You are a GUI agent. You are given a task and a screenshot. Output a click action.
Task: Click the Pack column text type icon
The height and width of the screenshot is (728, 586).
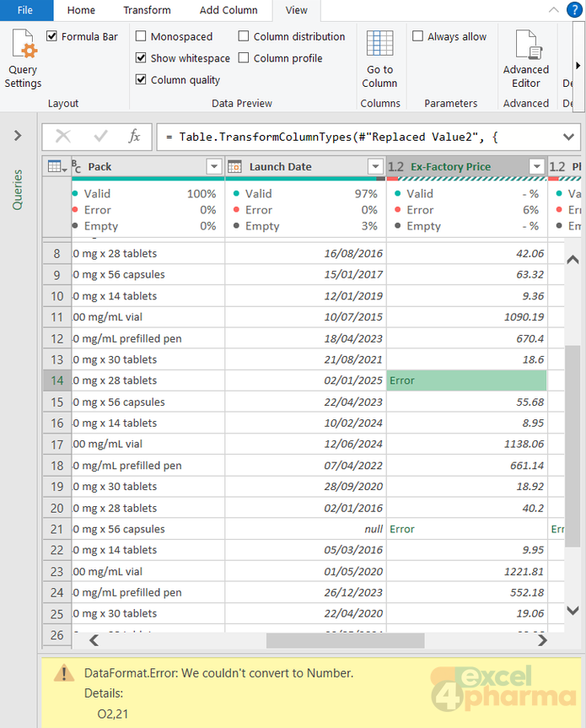pos(77,166)
